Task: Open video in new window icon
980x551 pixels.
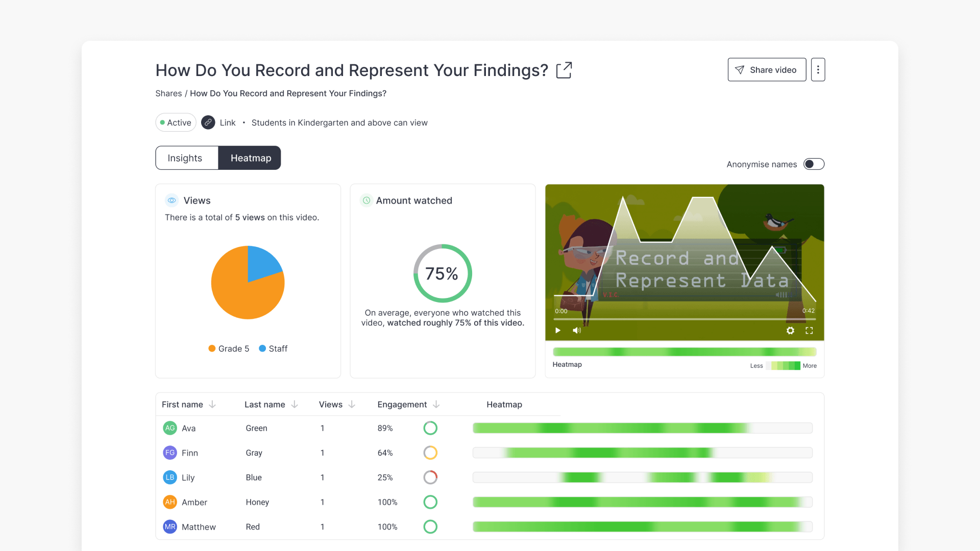Action: point(564,70)
